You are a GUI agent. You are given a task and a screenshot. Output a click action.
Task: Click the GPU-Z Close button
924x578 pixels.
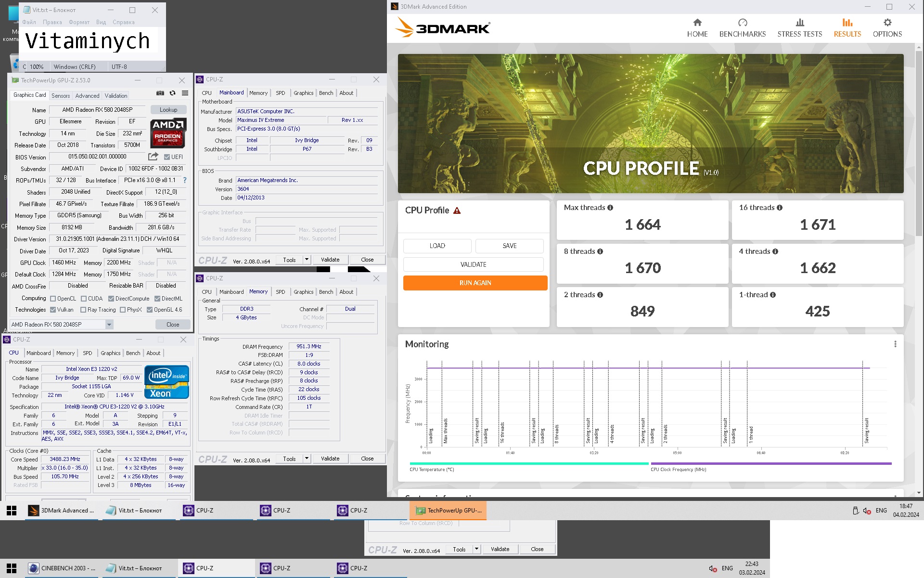[173, 325]
